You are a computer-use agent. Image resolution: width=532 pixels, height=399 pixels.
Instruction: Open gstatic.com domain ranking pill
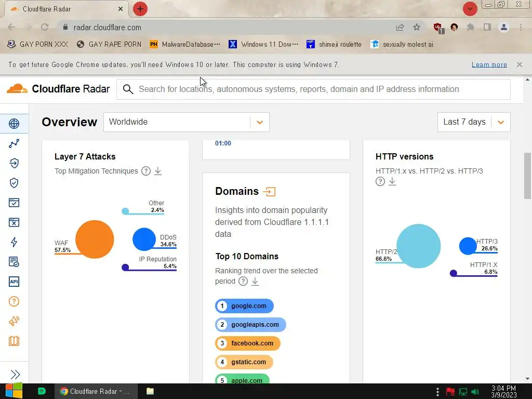(x=244, y=362)
